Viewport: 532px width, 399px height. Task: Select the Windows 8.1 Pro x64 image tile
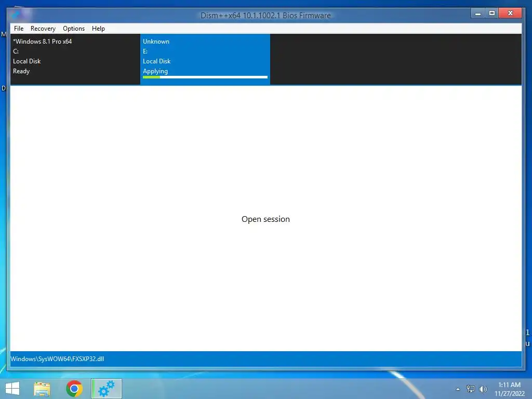pyautogui.click(x=75, y=59)
